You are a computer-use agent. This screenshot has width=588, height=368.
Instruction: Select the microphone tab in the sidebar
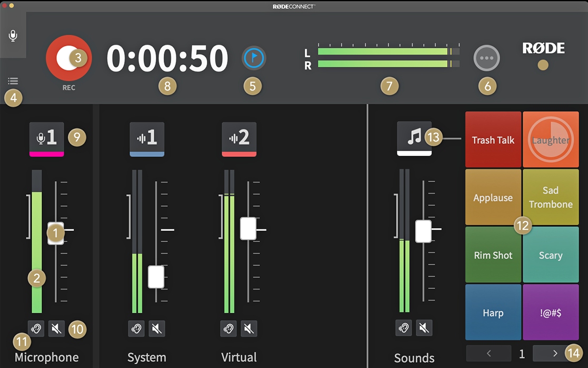tap(13, 36)
